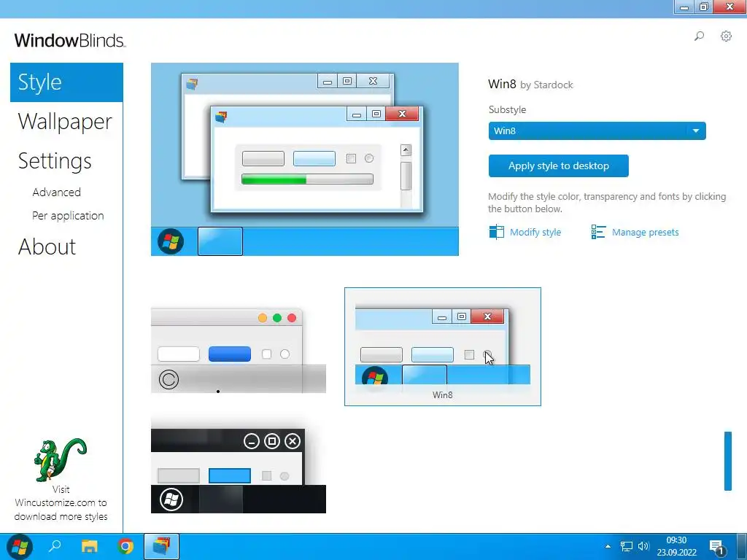Image resolution: width=747 pixels, height=560 pixels.
Task: Close the WindowBlinds window
Action: tap(729, 7)
